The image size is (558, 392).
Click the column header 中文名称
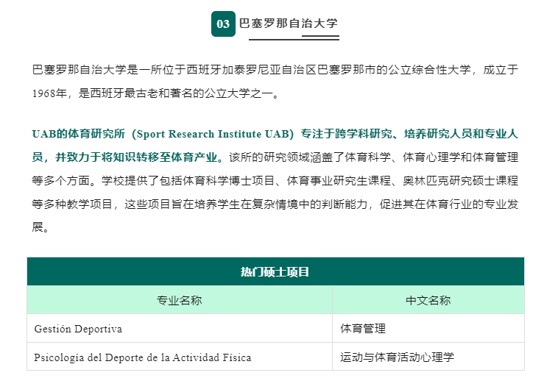[x=428, y=300]
